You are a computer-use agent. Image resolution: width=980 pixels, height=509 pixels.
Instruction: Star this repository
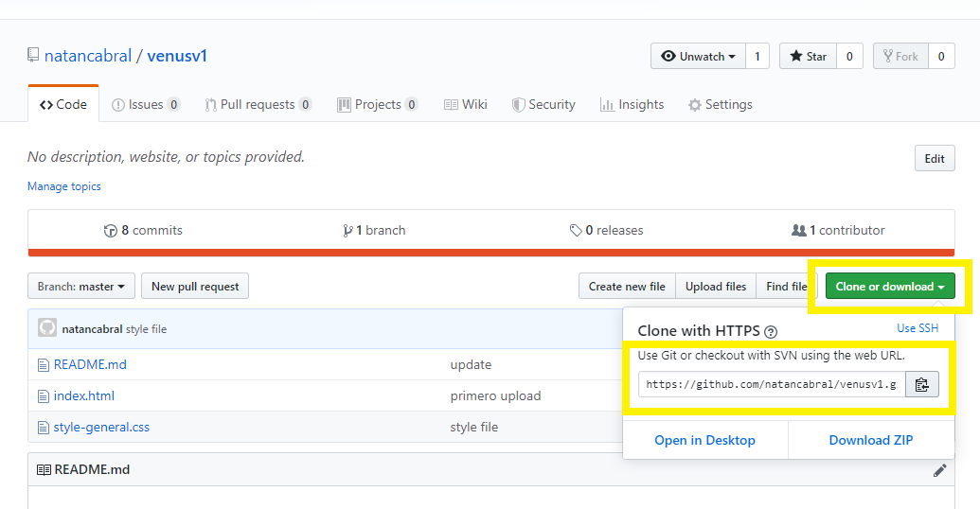pyautogui.click(x=808, y=56)
